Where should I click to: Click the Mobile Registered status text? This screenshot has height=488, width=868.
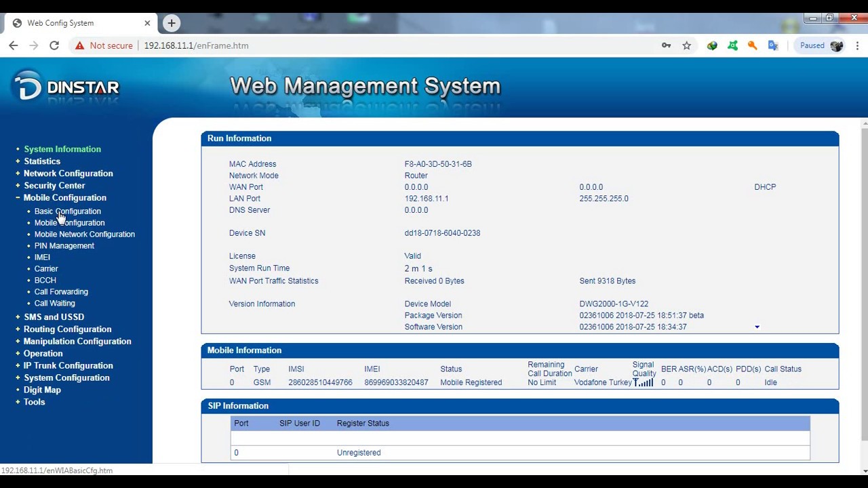471,383
